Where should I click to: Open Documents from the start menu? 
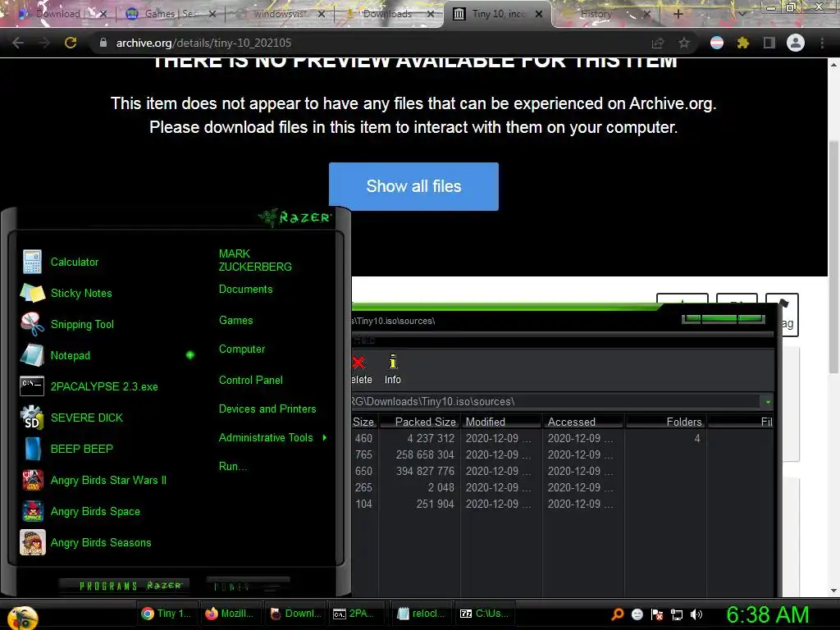point(245,290)
